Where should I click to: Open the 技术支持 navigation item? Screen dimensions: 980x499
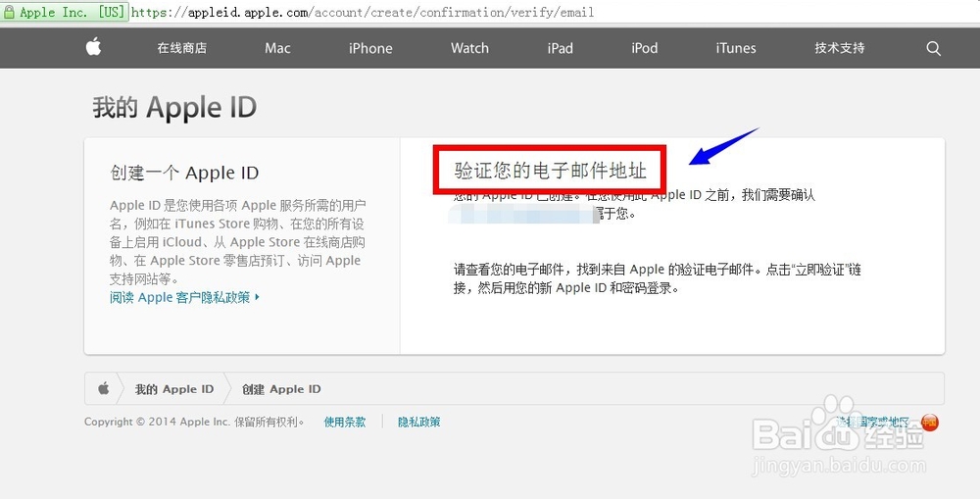pyautogui.click(x=840, y=48)
